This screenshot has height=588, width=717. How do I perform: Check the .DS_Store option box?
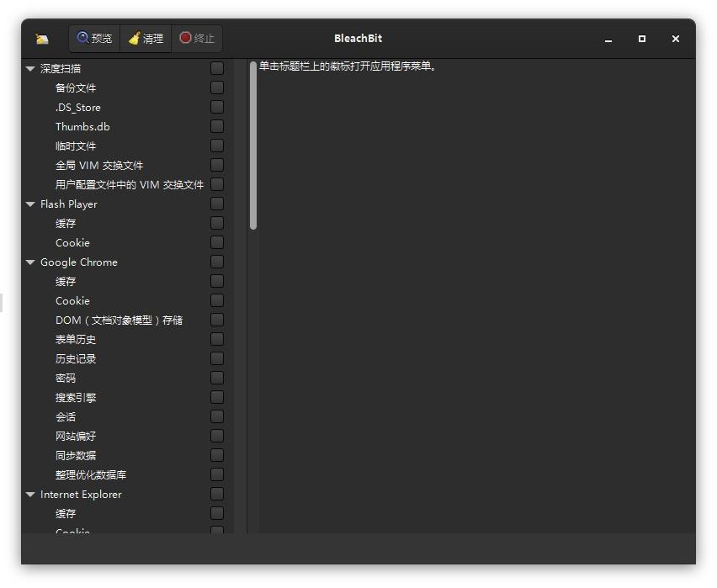[x=217, y=107]
